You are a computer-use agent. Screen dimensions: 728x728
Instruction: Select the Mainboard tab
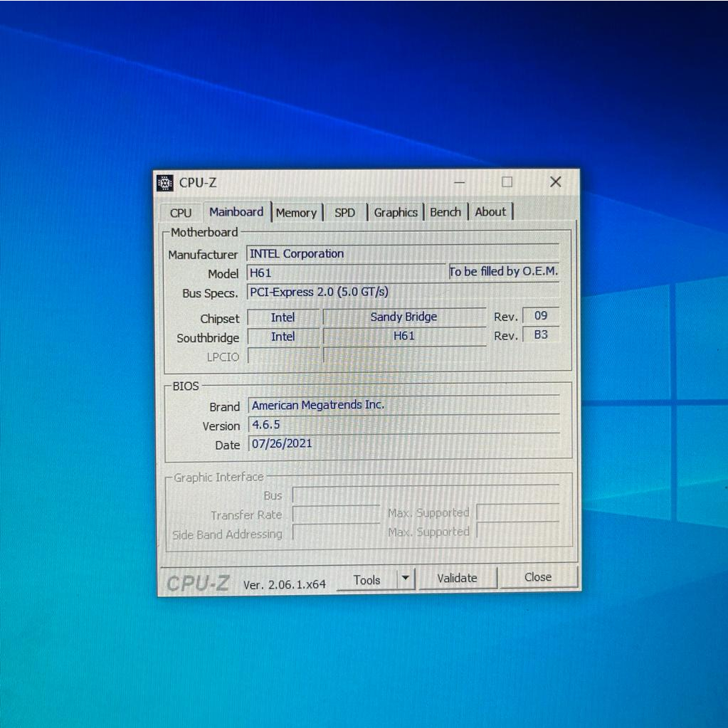coord(236,212)
